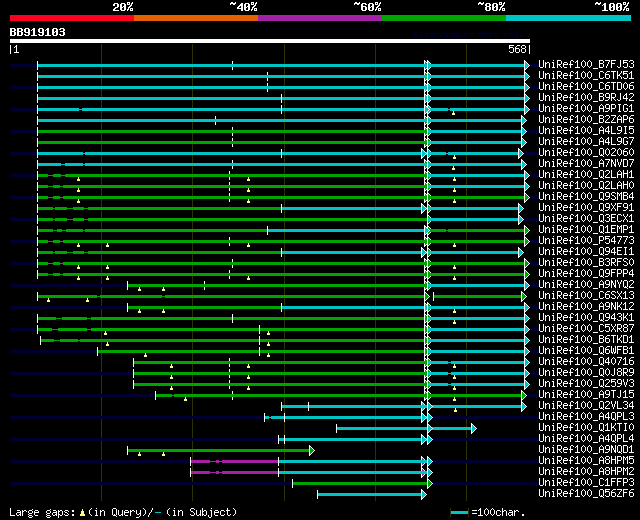This screenshot has width=640, height=520.
Task: Click the purple alignment segment of A8HPM5
Action: tap(235, 461)
